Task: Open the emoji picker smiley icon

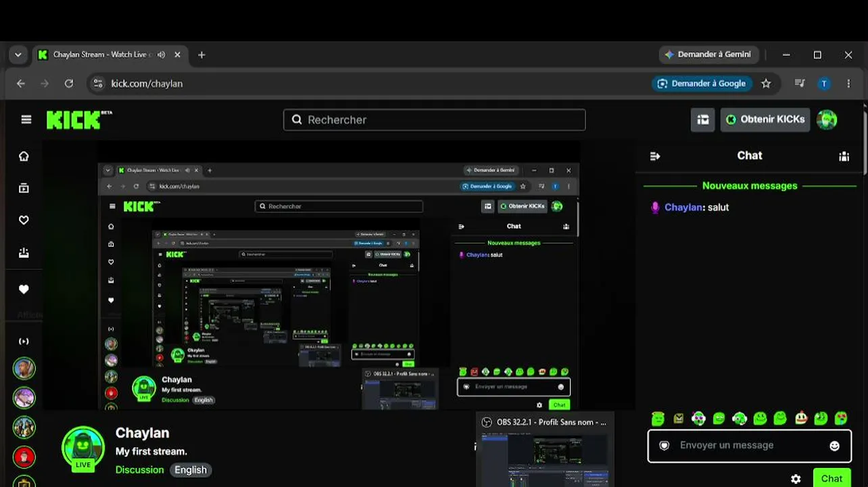Action: [835, 446]
